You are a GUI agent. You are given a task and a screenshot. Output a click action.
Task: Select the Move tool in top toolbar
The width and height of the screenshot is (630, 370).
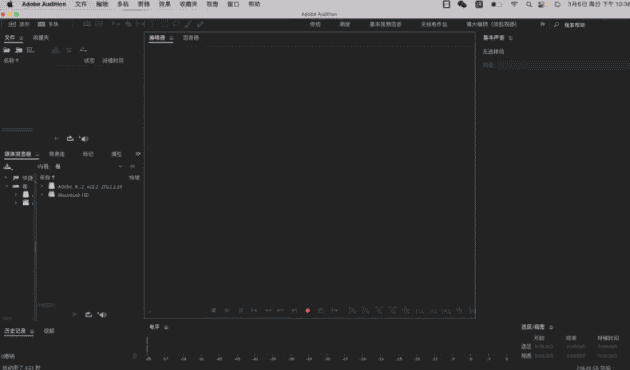click(x=116, y=25)
